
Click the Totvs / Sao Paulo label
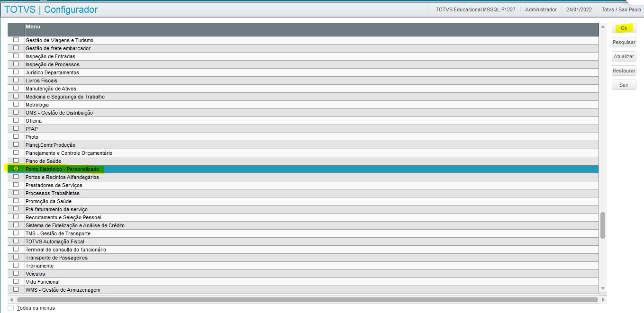click(x=621, y=9)
